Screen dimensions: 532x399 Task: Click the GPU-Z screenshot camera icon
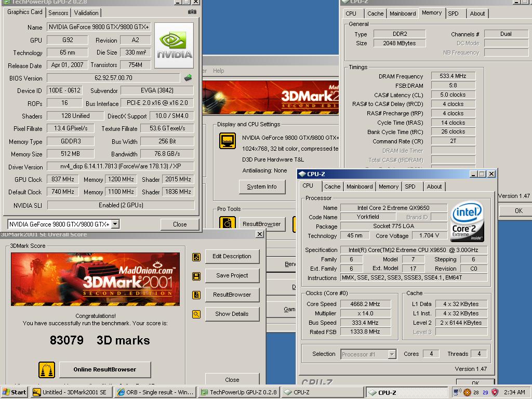(x=192, y=12)
